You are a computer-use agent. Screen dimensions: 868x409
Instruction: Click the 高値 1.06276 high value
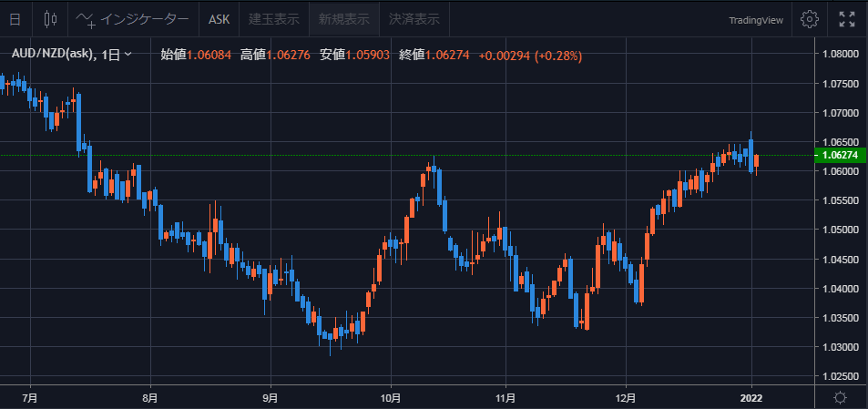tap(275, 55)
